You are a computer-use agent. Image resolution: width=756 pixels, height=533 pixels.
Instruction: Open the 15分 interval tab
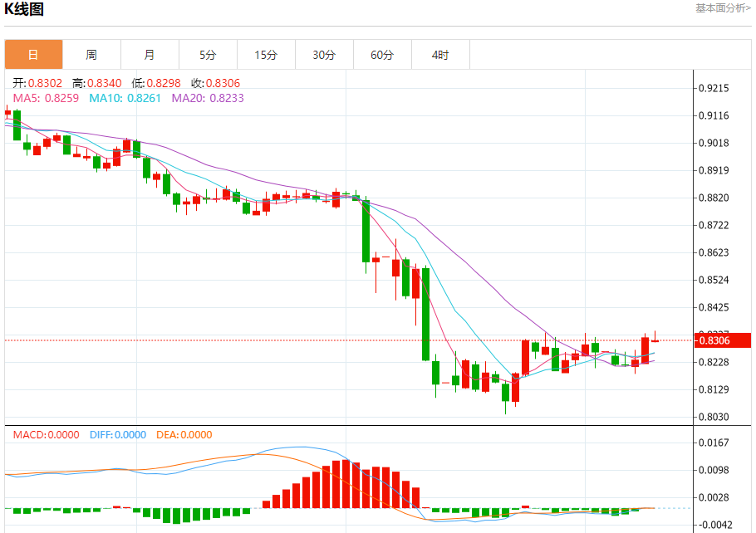click(x=266, y=55)
